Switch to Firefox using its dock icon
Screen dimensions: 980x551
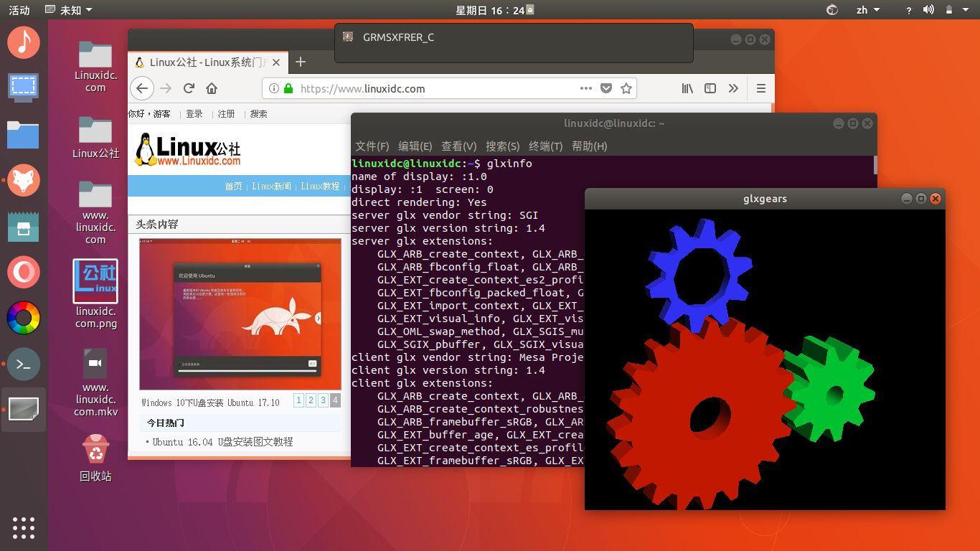point(24,179)
